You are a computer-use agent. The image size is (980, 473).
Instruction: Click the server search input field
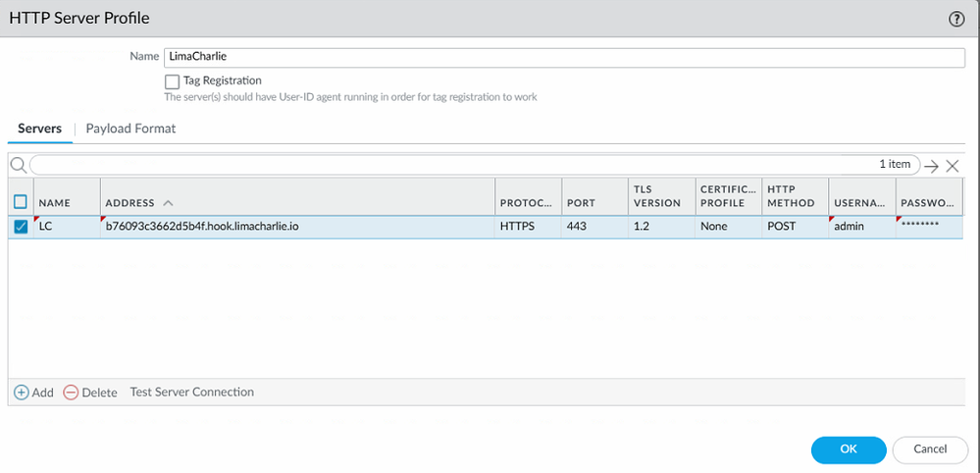pyautogui.click(x=451, y=165)
